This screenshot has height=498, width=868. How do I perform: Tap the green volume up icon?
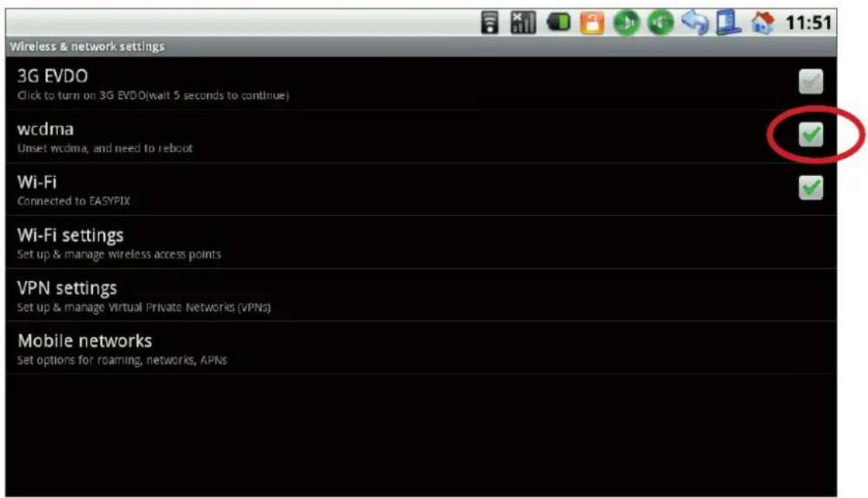click(x=626, y=23)
